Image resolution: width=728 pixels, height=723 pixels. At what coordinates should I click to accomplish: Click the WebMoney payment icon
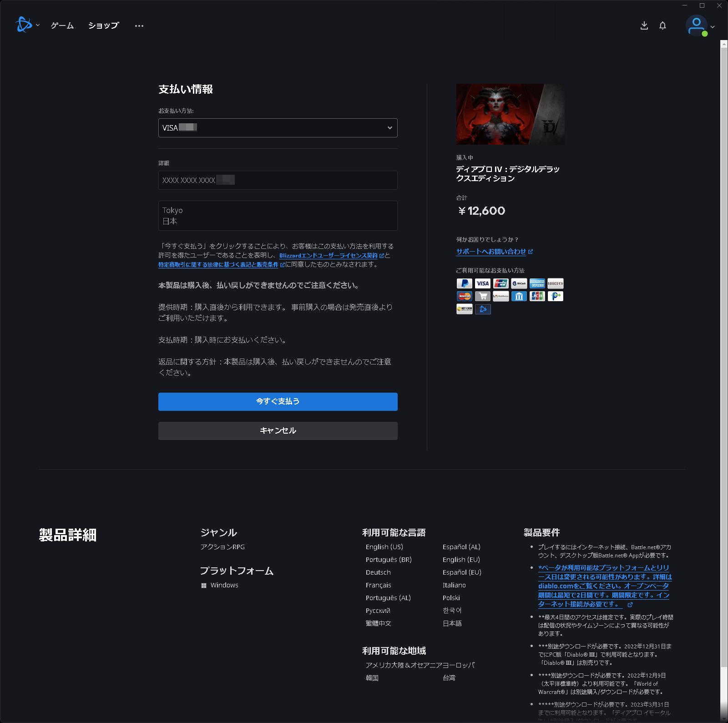coord(501,296)
